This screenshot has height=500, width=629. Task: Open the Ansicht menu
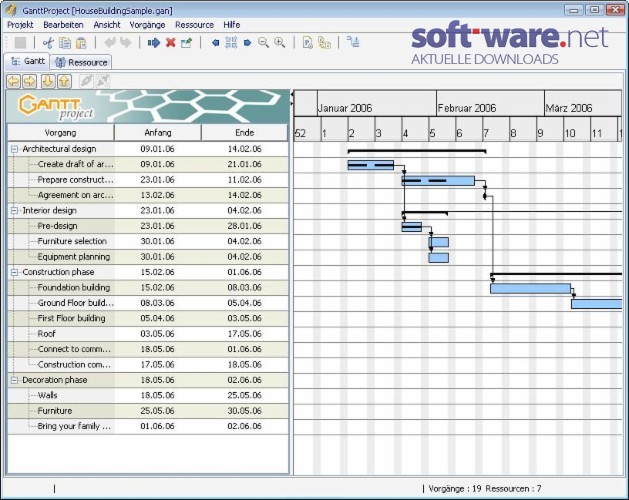coord(107,25)
